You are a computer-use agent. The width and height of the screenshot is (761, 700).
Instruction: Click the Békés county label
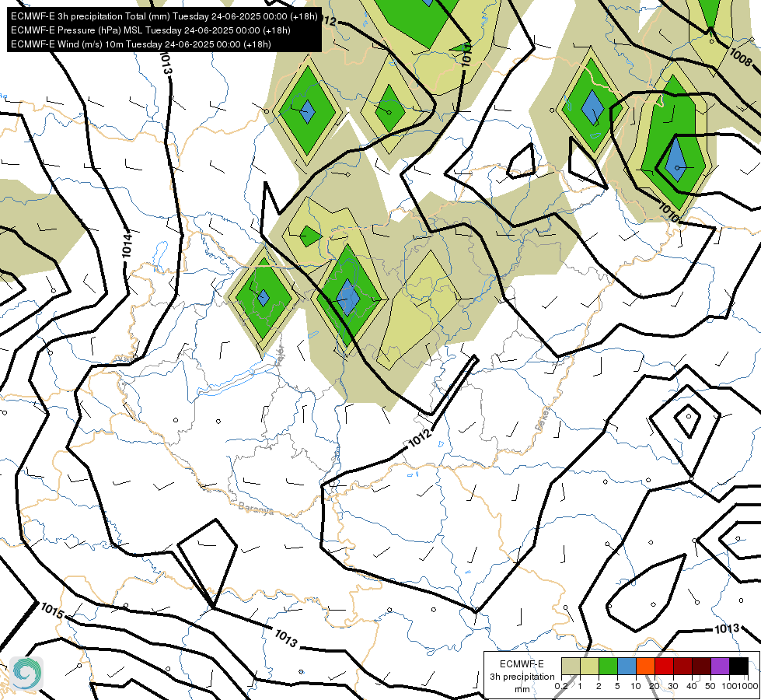coord(543,418)
